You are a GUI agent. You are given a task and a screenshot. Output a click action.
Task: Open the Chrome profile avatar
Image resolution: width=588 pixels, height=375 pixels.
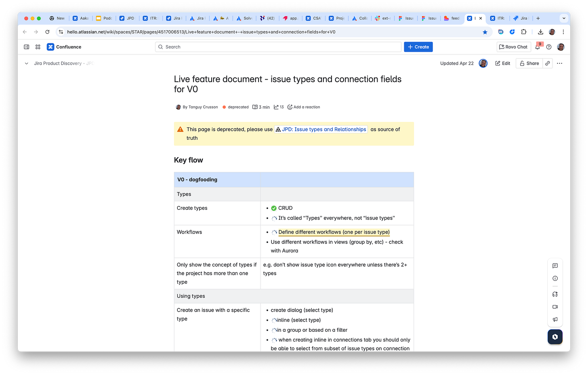click(x=552, y=32)
